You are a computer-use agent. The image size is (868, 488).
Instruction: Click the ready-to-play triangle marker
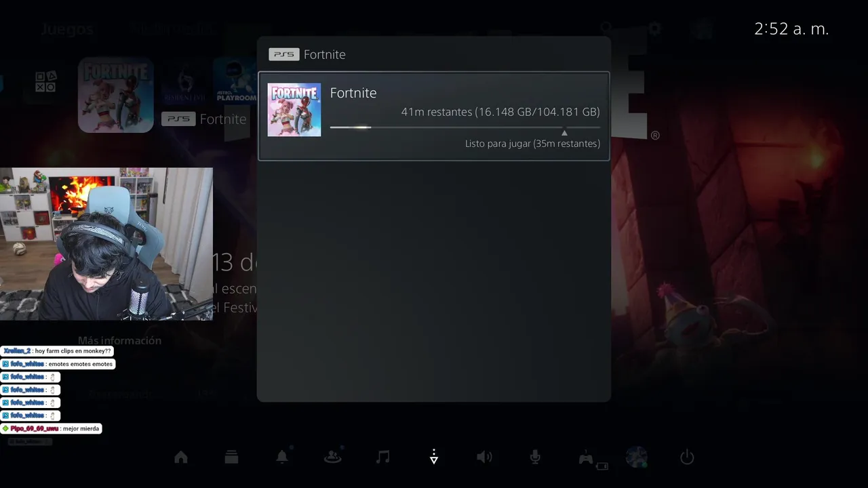(x=564, y=133)
